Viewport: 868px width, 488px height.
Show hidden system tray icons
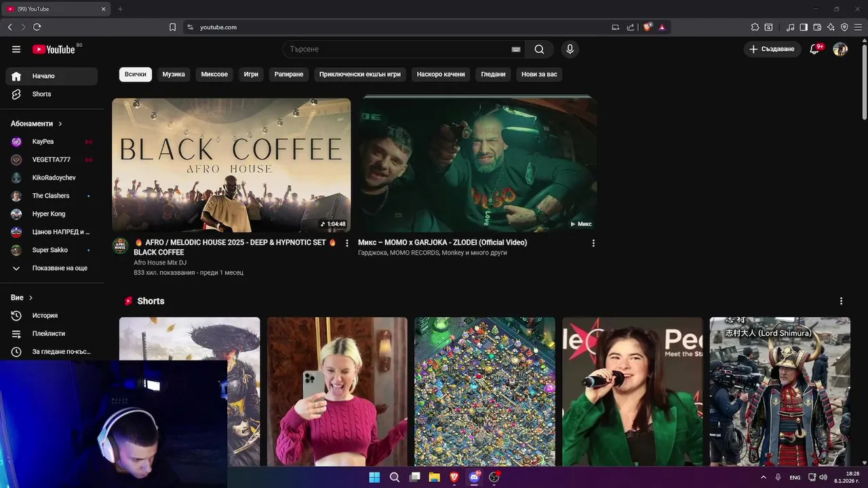point(764,477)
